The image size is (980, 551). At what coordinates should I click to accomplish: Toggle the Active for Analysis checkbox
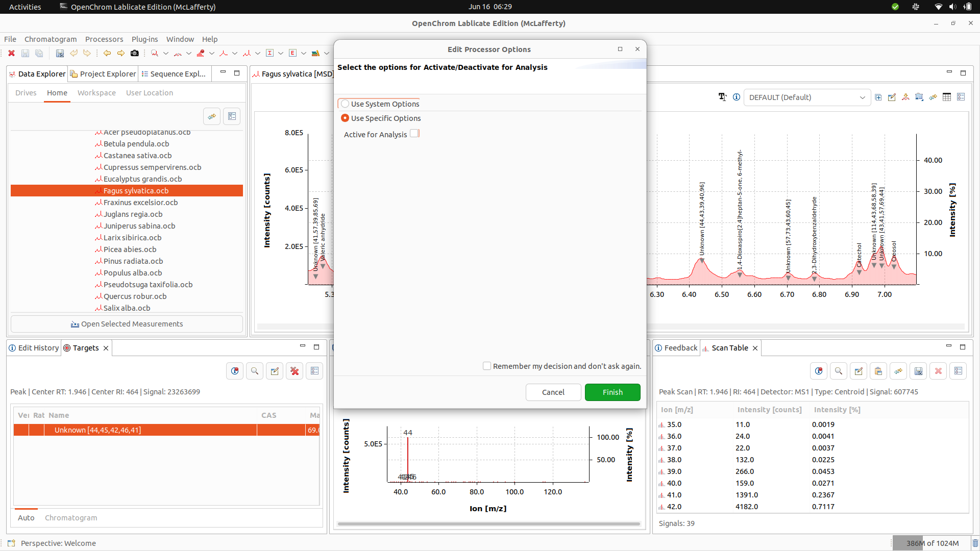[414, 134]
